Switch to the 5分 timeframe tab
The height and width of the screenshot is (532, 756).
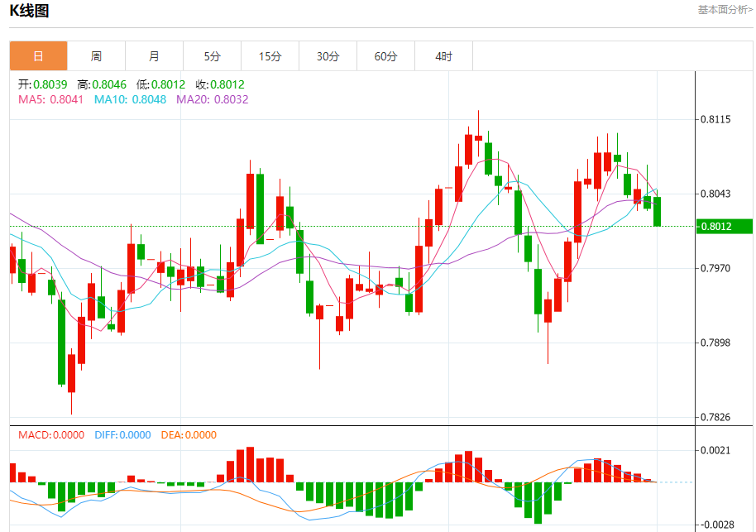(x=213, y=56)
